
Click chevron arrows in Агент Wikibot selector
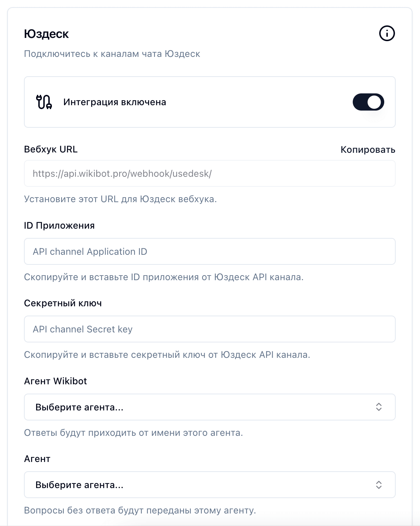click(379, 407)
